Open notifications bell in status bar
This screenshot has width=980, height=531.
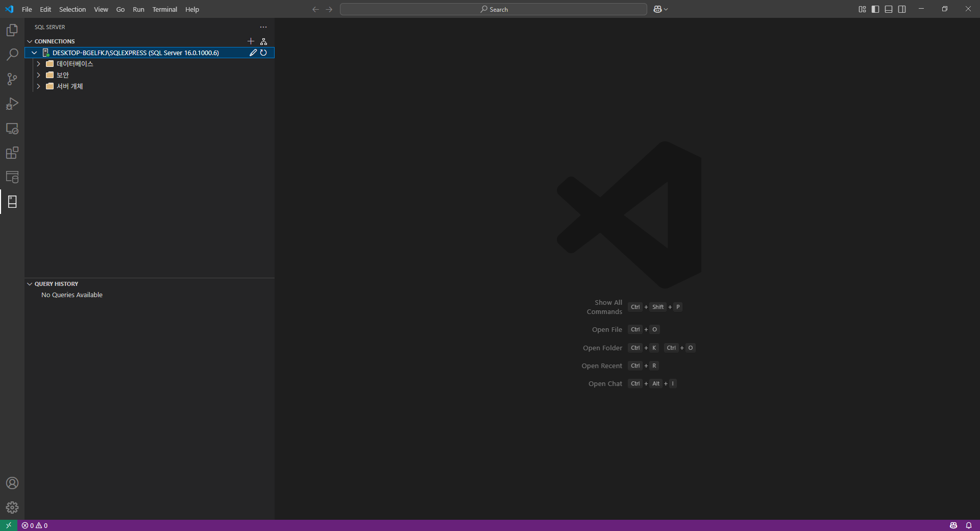[969, 525]
